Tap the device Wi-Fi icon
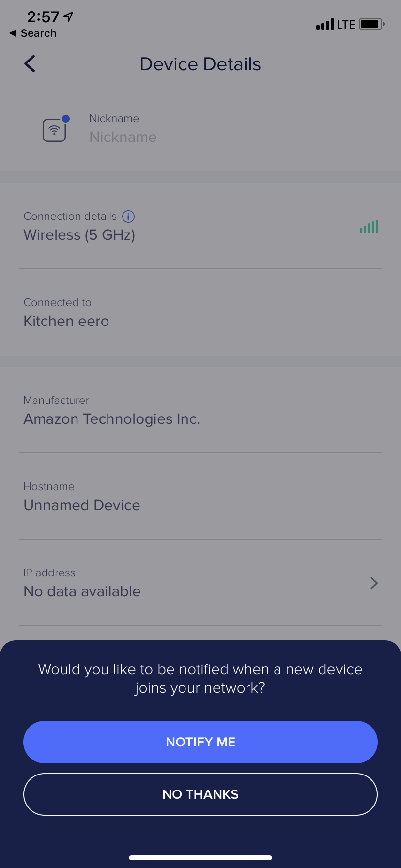This screenshot has height=868, width=401. (x=55, y=130)
